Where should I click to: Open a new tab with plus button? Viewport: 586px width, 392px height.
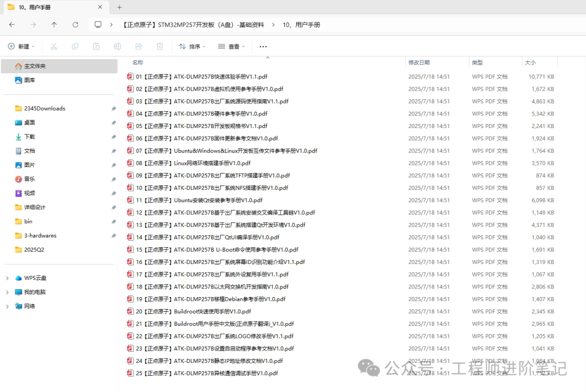(119, 7)
